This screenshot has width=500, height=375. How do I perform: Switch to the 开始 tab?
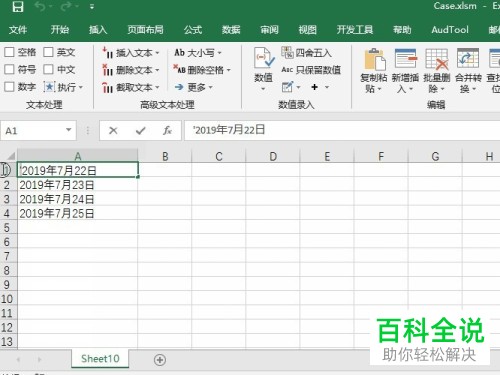pos(60,30)
